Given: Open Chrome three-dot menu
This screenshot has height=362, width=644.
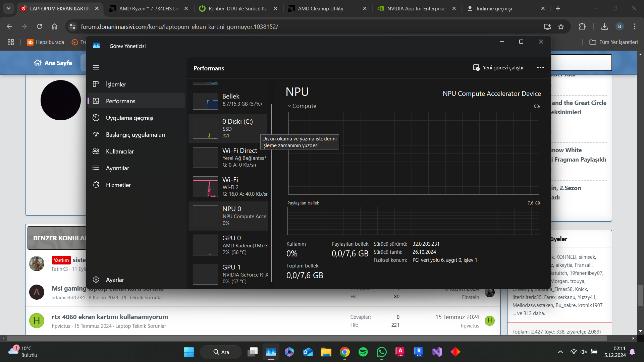Looking at the screenshot, I should pyautogui.click(x=635, y=26).
